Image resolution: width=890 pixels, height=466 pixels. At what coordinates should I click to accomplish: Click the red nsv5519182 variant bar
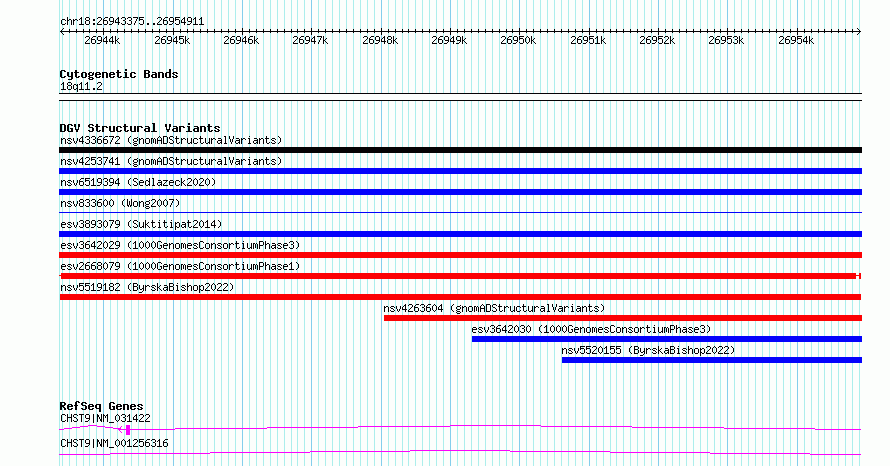(x=460, y=297)
